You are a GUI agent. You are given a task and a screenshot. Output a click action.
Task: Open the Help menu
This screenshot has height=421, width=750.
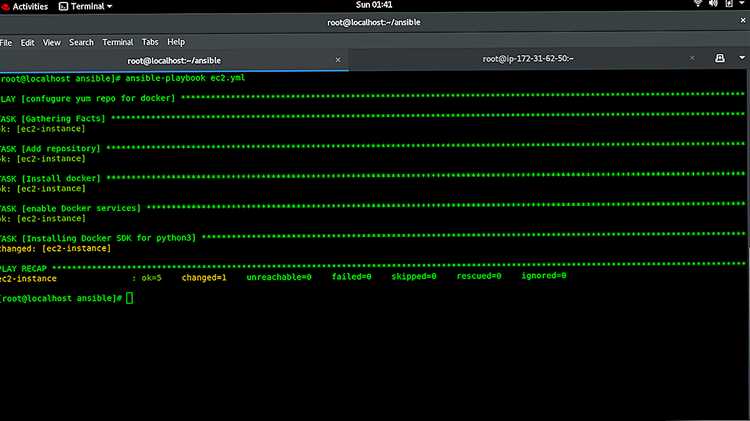click(176, 42)
